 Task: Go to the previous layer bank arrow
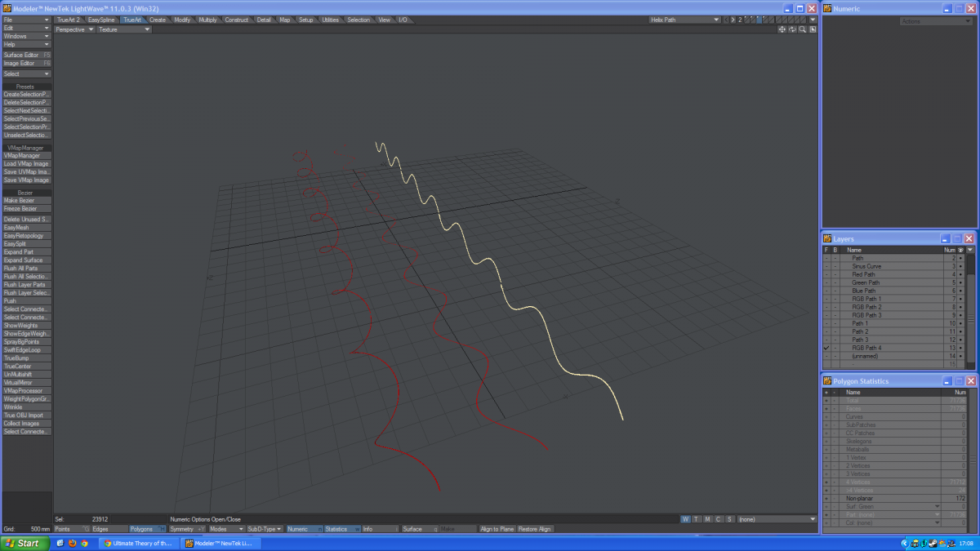coord(726,20)
